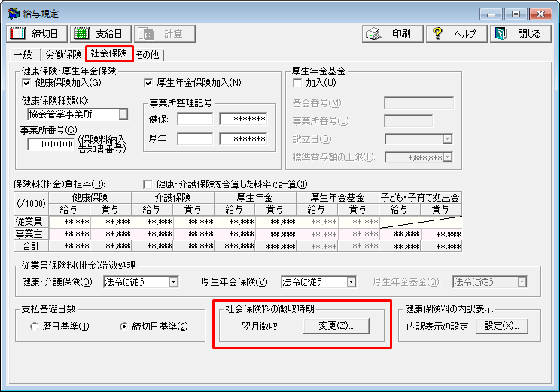
Task: Select the 暦日基準 radio button
Action: pyautogui.click(x=34, y=327)
